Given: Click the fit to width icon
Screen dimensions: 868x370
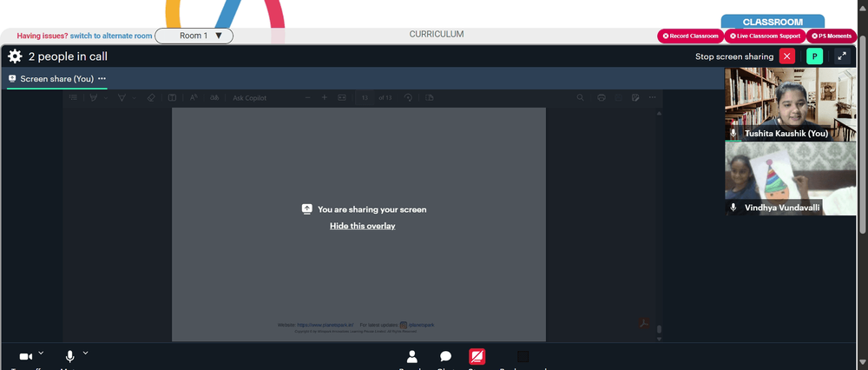Looking at the screenshot, I should pos(342,97).
